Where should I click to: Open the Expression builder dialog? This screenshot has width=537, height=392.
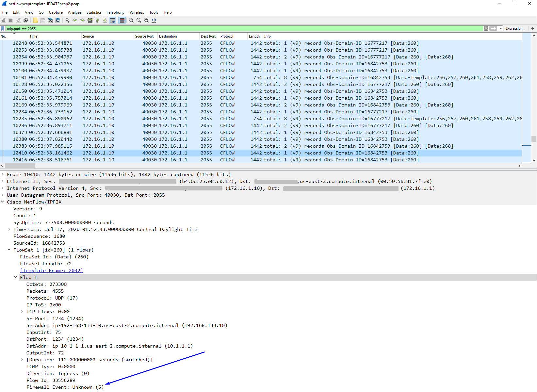tap(515, 28)
